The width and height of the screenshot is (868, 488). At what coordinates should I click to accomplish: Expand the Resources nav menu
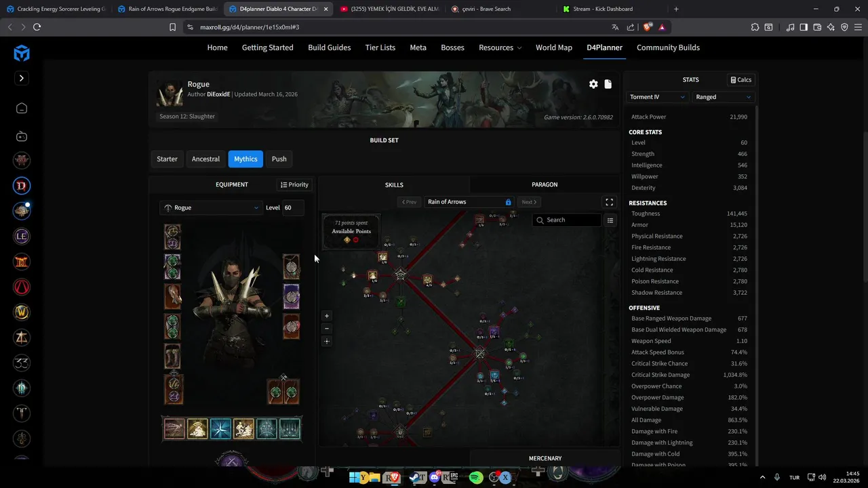tap(500, 47)
